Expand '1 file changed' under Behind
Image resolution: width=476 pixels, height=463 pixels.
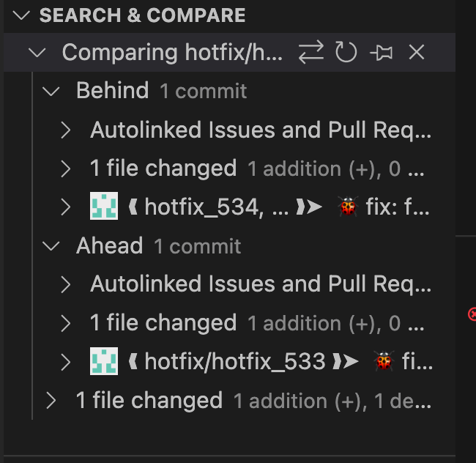click(66, 169)
